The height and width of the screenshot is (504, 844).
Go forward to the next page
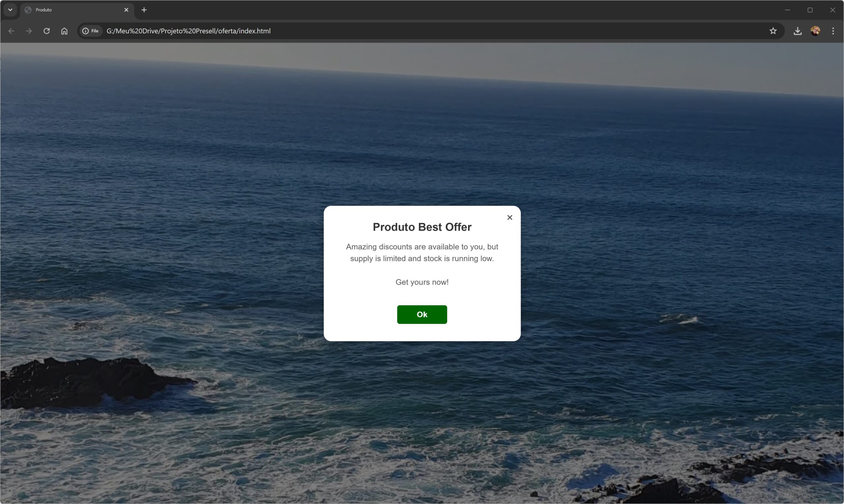(x=29, y=31)
